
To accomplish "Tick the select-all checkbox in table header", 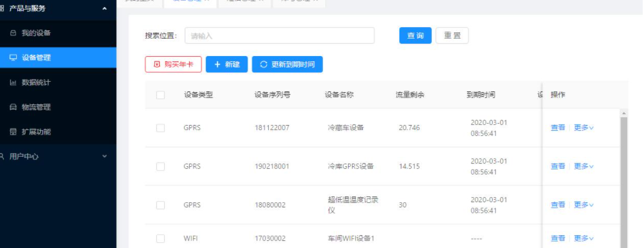I will 161,95.
